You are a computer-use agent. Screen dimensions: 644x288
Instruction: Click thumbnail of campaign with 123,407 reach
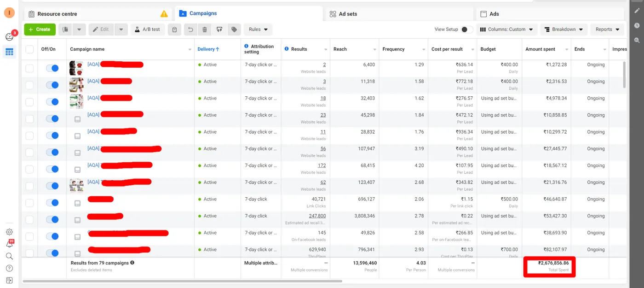(x=76, y=186)
